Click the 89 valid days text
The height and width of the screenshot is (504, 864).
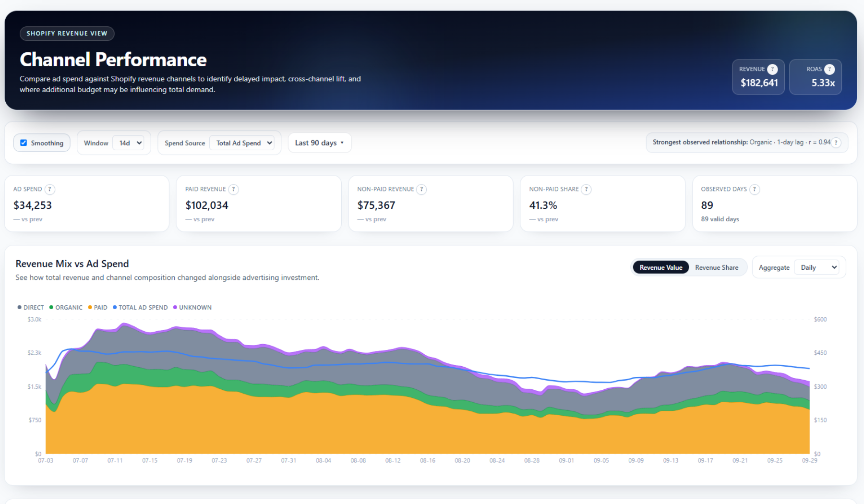click(x=720, y=219)
